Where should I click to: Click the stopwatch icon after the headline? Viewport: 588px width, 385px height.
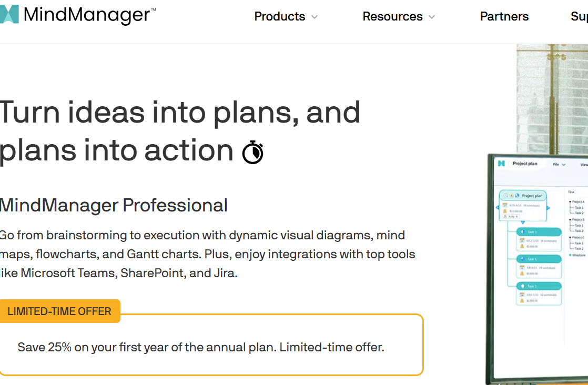(253, 152)
